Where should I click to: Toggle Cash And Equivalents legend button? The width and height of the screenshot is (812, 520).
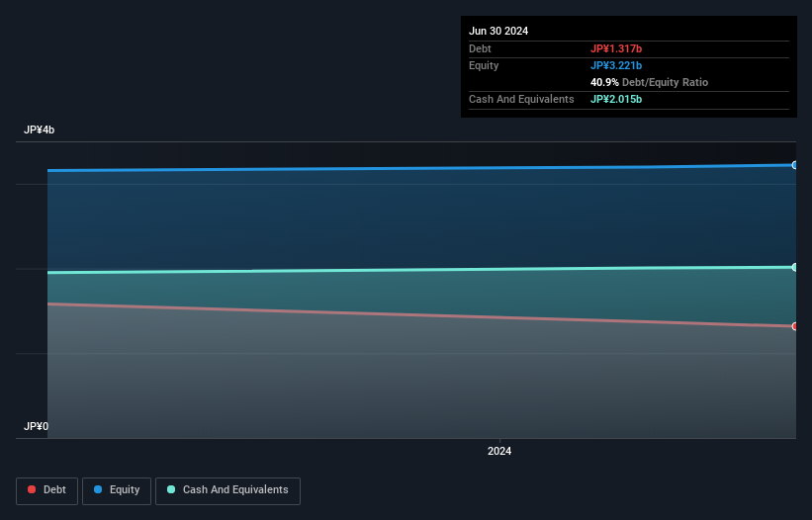tap(227, 490)
